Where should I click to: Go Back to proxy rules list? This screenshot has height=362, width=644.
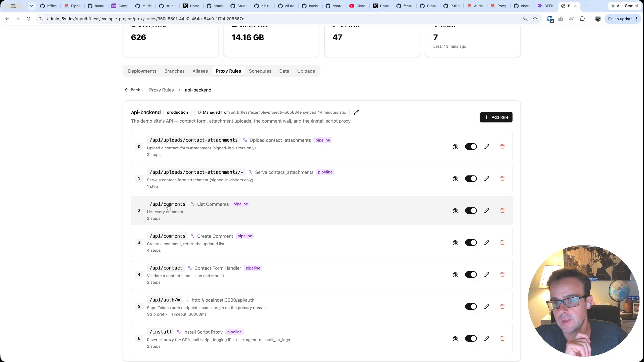(132, 90)
